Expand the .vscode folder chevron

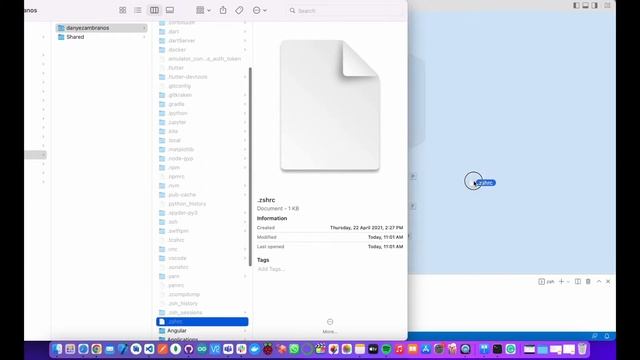point(245,258)
